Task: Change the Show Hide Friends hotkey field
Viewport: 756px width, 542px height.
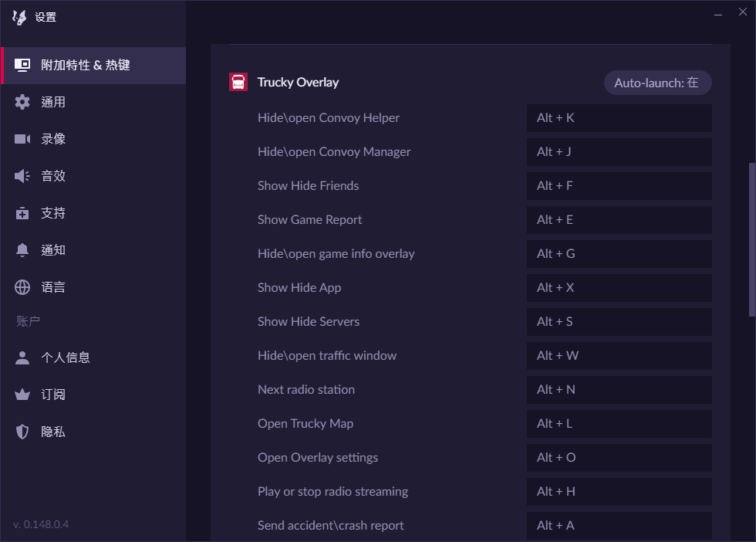Action: click(619, 186)
